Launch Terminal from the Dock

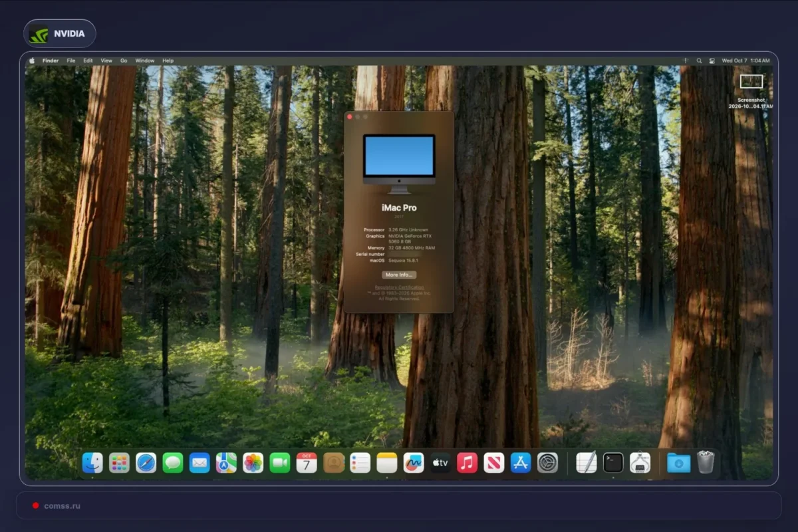[613, 462]
